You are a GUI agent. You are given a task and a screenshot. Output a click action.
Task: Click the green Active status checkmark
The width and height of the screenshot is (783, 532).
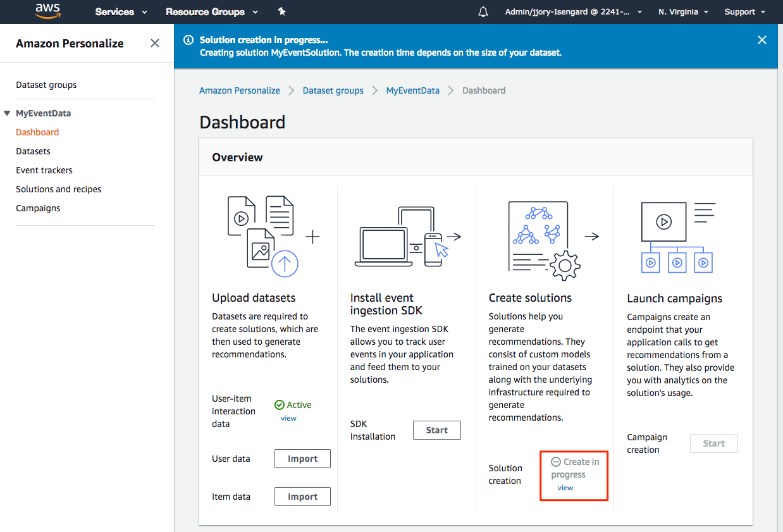(x=278, y=404)
